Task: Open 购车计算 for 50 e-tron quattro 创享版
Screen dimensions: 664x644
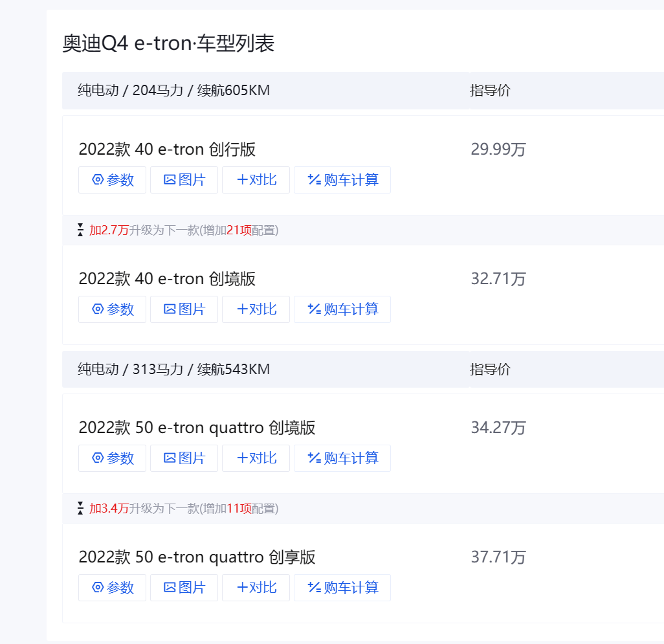Action: point(342,588)
